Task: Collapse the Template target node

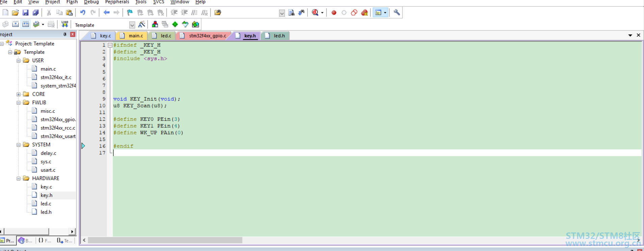Action: 10,52
